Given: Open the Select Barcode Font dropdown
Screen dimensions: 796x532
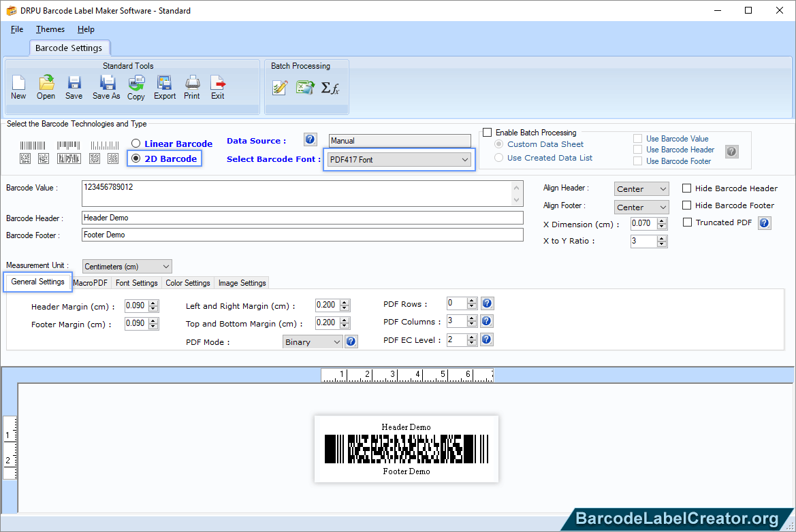Looking at the screenshot, I should click(x=464, y=159).
